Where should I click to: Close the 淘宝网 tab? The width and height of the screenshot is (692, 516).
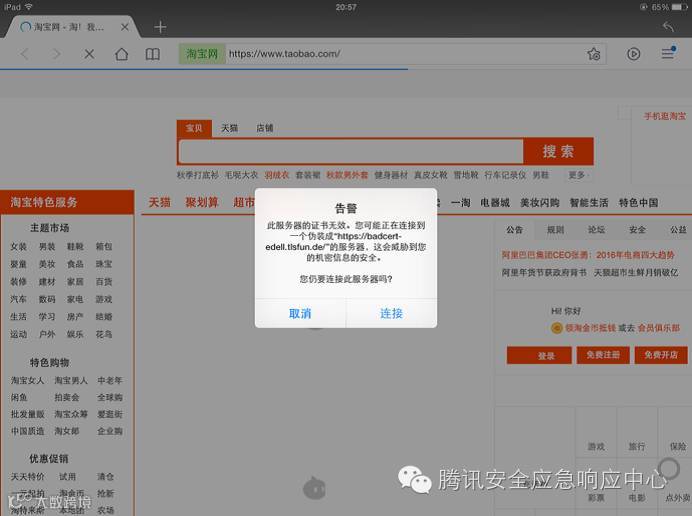125,27
